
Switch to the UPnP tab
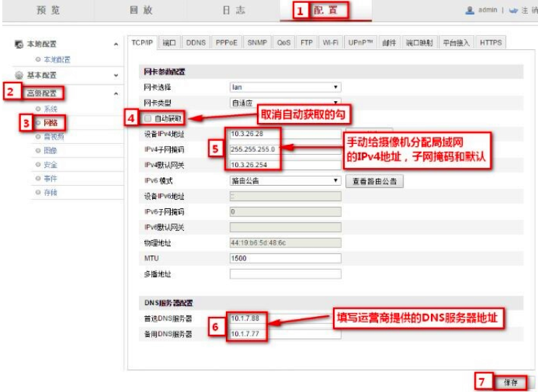coord(361,43)
